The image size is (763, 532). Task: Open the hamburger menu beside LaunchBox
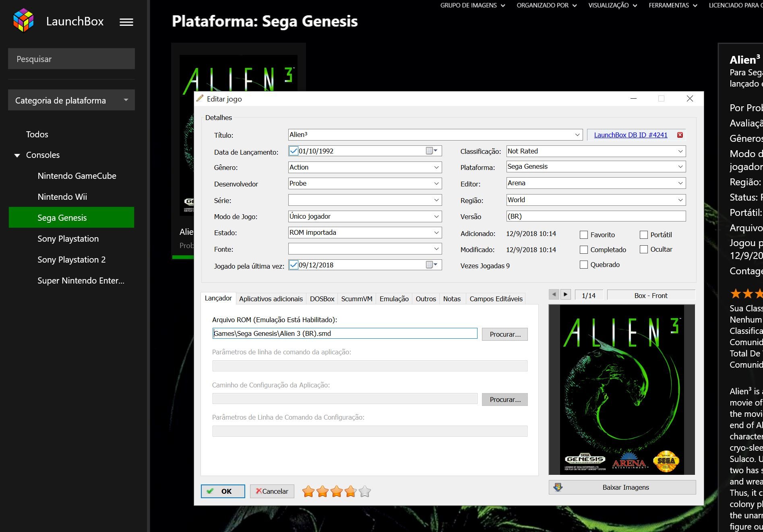(x=126, y=22)
